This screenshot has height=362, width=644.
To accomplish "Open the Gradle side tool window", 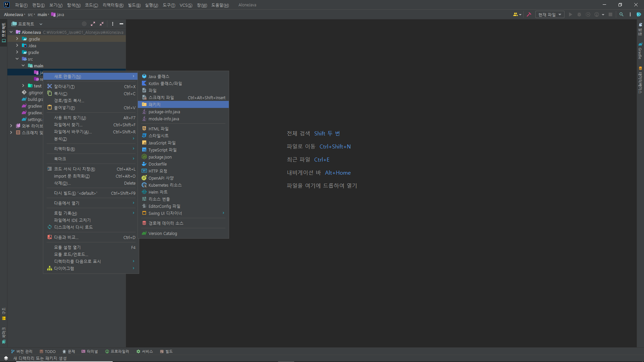I will 640,51.
